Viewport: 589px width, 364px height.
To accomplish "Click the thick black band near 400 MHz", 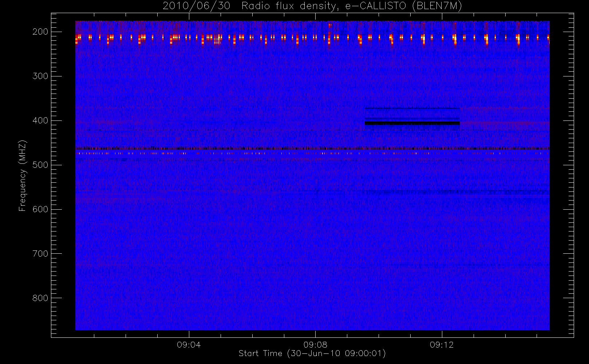I will click(412, 123).
